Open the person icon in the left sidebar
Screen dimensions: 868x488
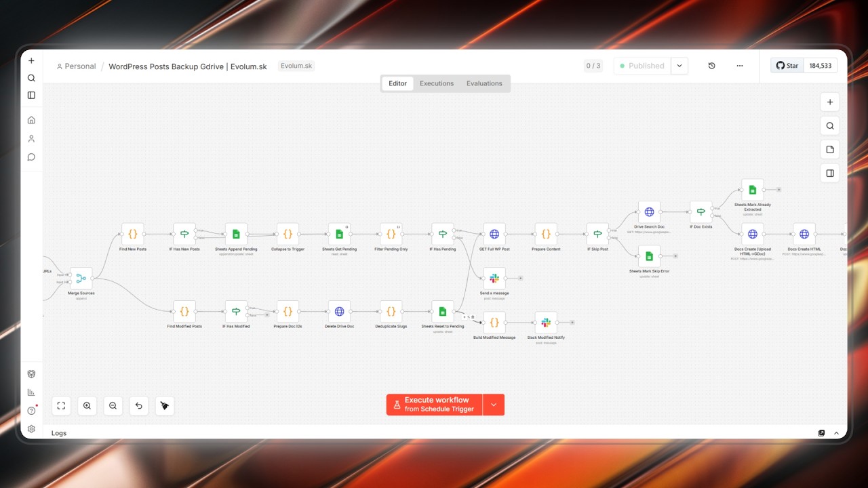[31, 138]
